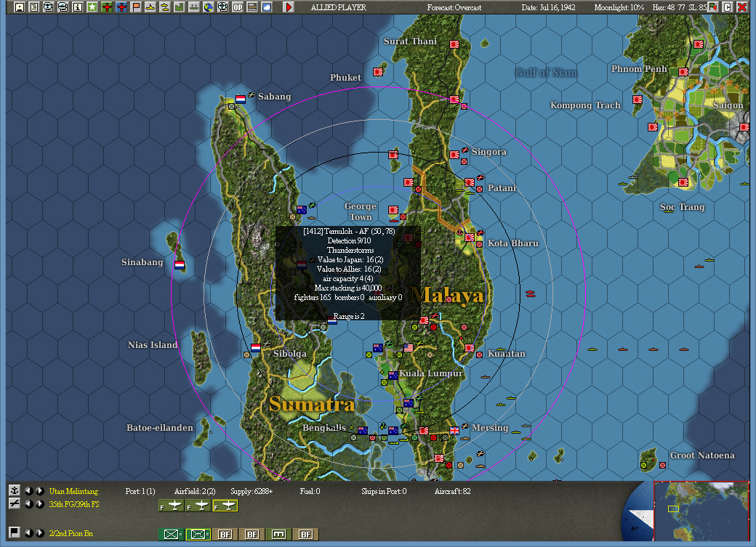The image size is (756, 547).
Task: Click the right arrow stepper beside 2/2nd Pion Bn
Action: [x=39, y=533]
